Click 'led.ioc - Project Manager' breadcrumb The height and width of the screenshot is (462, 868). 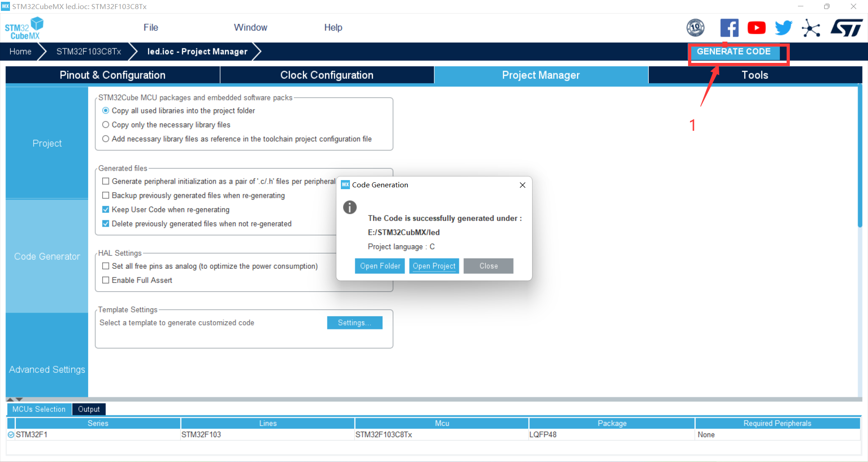coord(197,52)
